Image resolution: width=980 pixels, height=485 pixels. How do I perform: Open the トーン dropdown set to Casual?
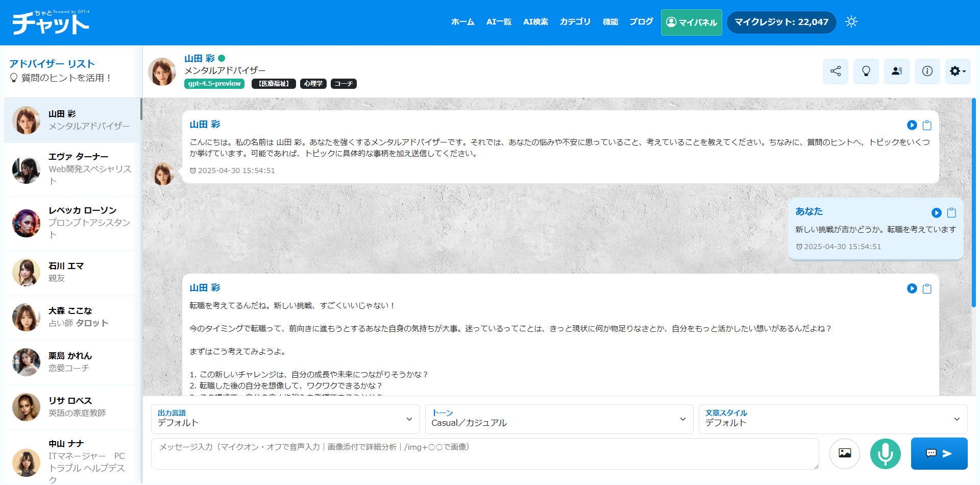tap(559, 419)
